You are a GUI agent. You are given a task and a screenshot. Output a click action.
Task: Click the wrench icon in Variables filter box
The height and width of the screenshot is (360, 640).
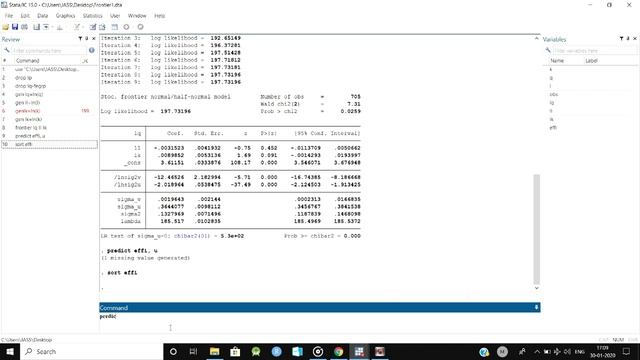[x=548, y=50]
